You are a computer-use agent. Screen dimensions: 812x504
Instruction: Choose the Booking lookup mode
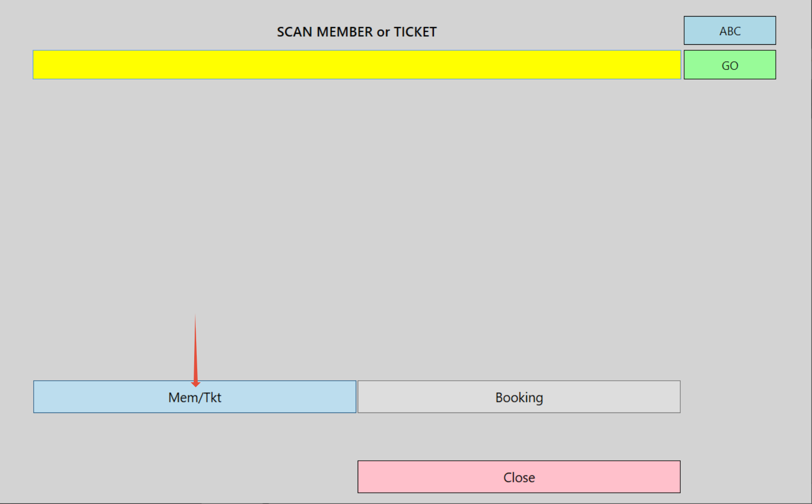coord(519,397)
